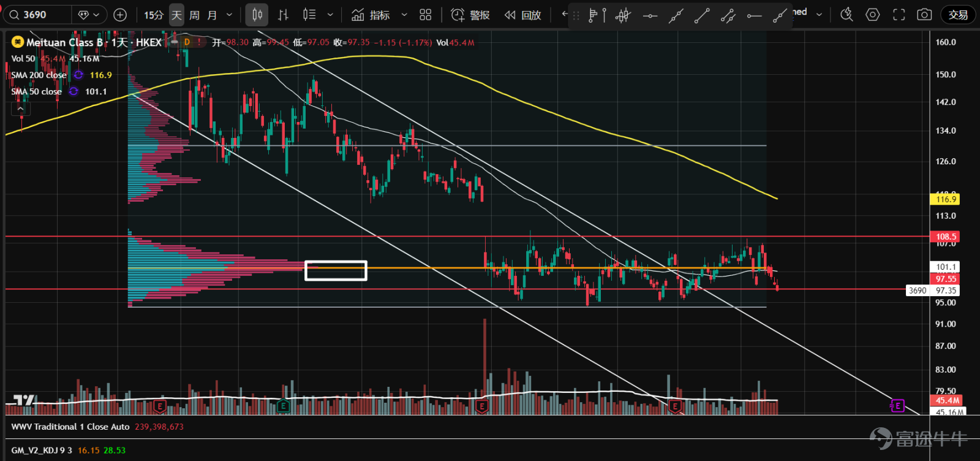Open chart settings hexagon icon
Image resolution: width=980 pixels, height=461 pixels.
tap(873, 15)
